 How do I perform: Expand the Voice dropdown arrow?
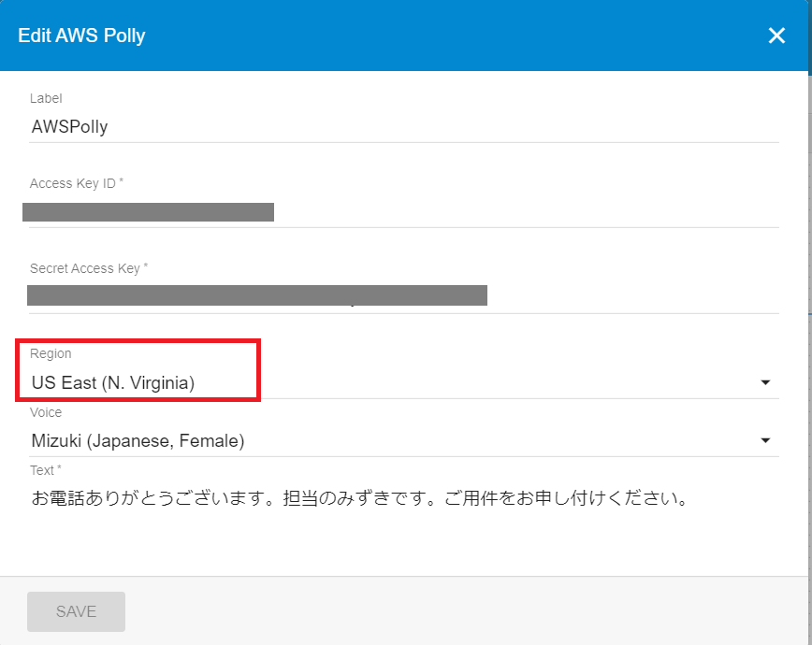click(765, 440)
